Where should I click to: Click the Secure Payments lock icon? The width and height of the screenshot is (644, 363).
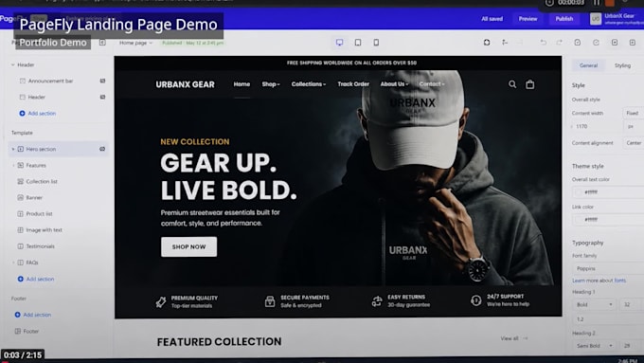coord(270,301)
